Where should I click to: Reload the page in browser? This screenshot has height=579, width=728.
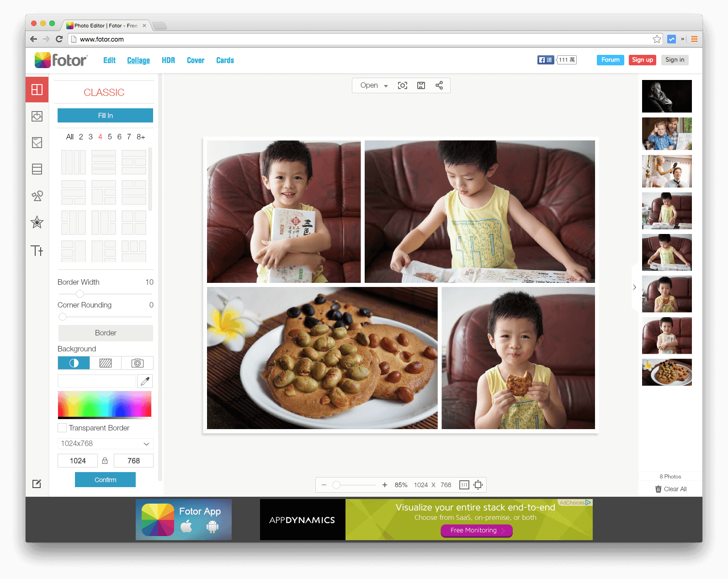click(59, 39)
